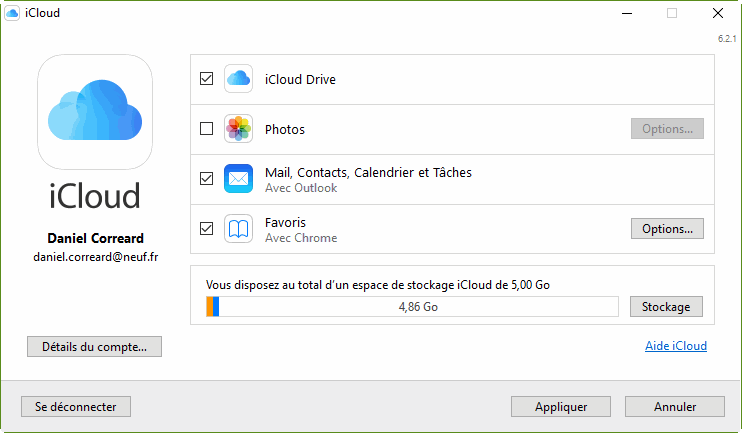Enable the Photos checkbox
The image size is (742, 433).
tap(207, 129)
